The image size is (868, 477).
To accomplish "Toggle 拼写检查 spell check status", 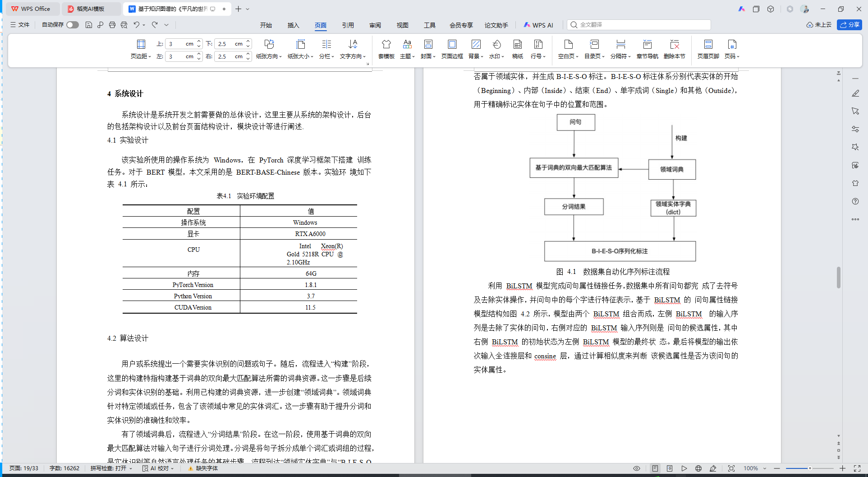I will [111, 468].
